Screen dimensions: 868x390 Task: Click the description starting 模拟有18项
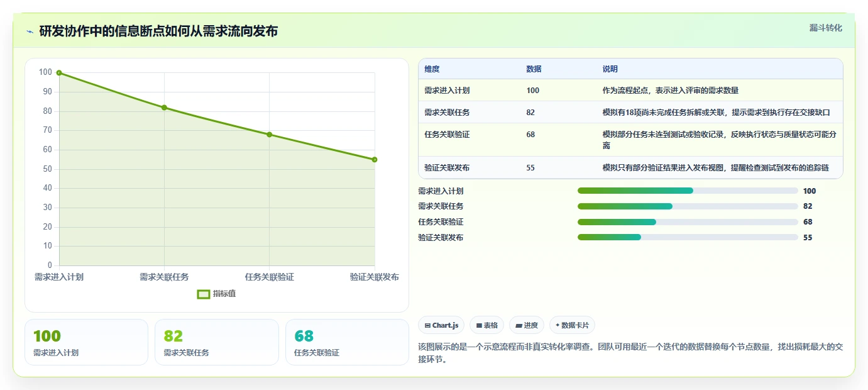(x=717, y=113)
